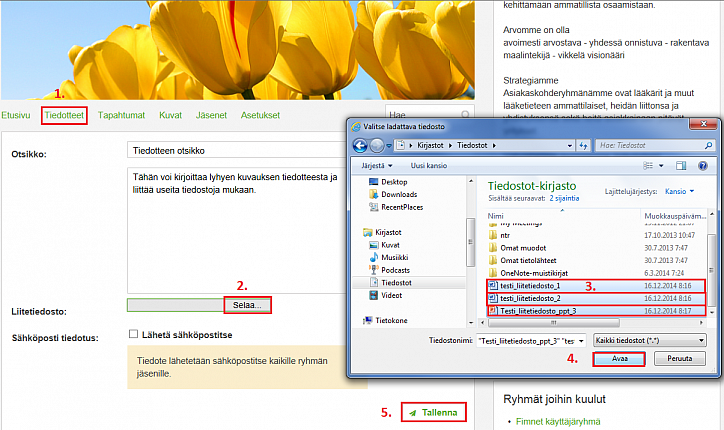Viewport: 724px width, 430px height.
Task: Tick the Lähetä sähköpostitse checkbox
Action: [133, 334]
